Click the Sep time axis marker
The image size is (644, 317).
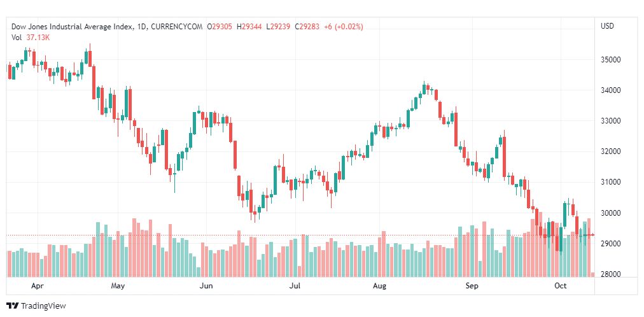pyautogui.click(x=472, y=285)
